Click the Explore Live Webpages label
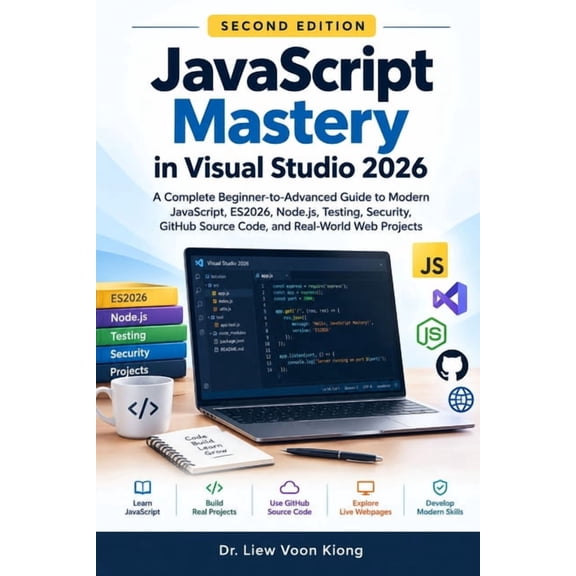 [366, 507]
